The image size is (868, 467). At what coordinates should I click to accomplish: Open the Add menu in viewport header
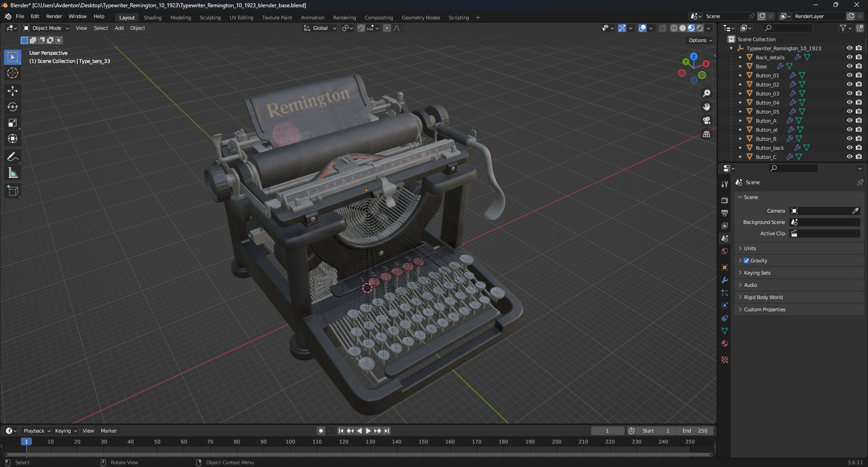click(119, 28)
